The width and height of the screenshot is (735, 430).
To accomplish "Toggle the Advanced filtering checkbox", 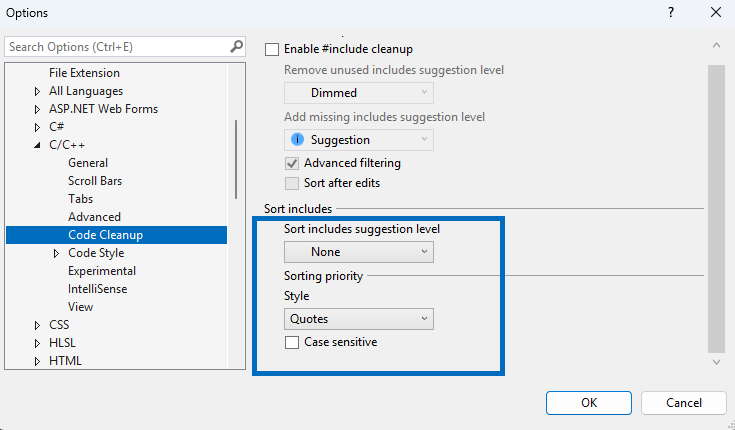I will [x=292, y=163].
